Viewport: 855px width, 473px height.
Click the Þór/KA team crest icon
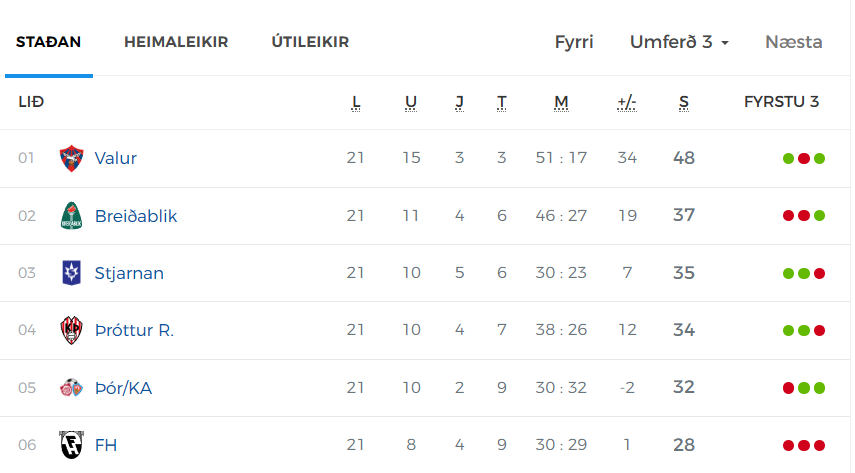[x=71, y=388]
